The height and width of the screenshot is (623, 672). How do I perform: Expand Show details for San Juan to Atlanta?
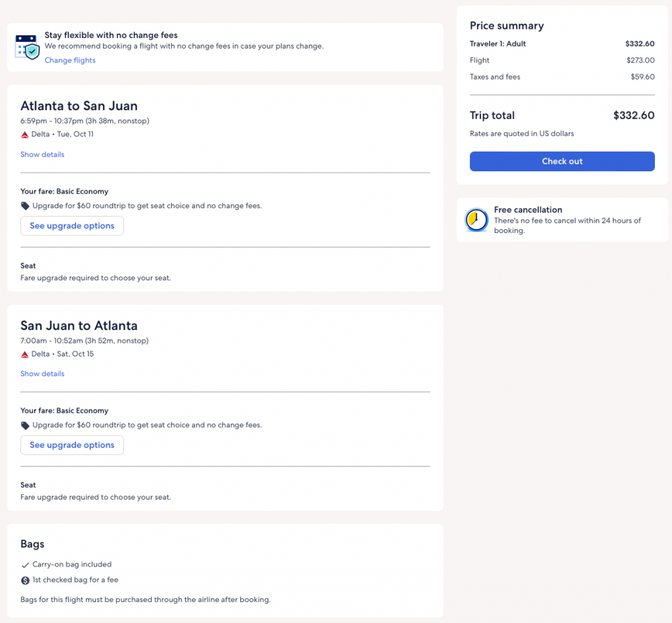pos(42,374)
